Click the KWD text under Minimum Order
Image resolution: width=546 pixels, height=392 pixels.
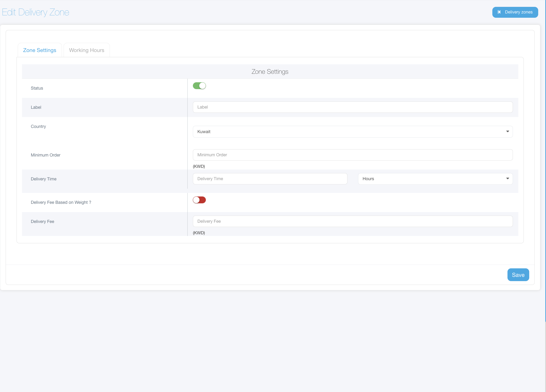[199, 166]
